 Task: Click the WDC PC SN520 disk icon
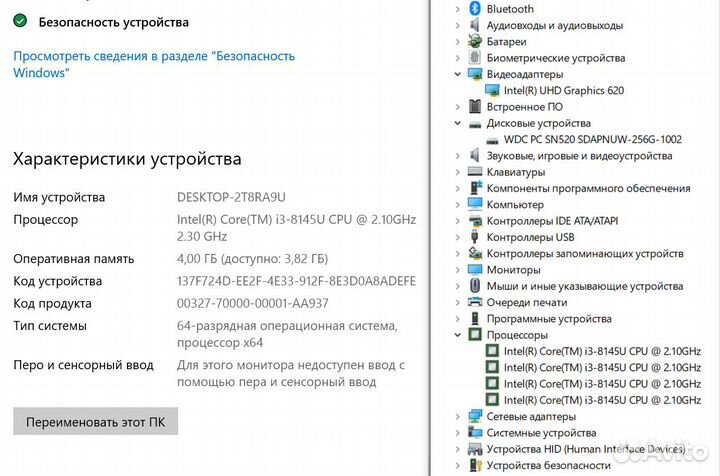click(x=492, y=140)
